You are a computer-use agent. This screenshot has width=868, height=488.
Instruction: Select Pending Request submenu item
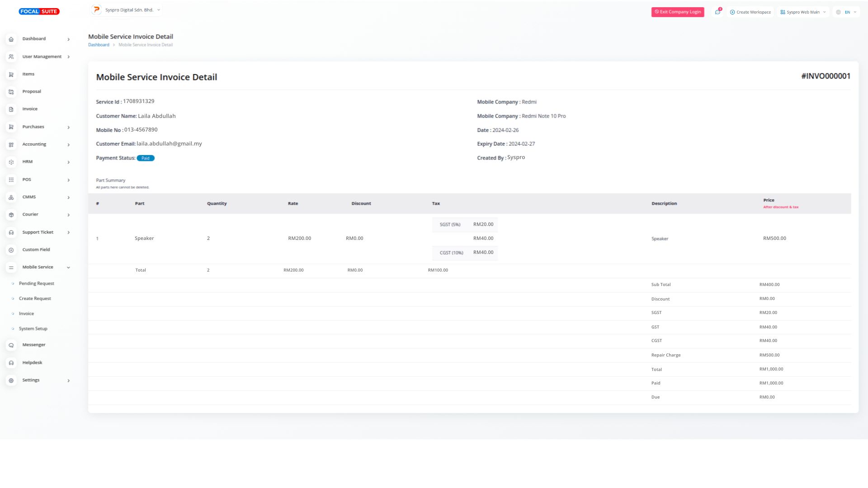coord(36,284)
